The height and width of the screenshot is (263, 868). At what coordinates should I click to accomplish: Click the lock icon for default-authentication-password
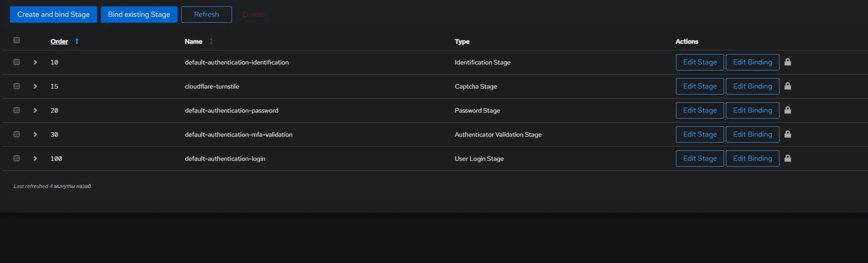(788, 110)
